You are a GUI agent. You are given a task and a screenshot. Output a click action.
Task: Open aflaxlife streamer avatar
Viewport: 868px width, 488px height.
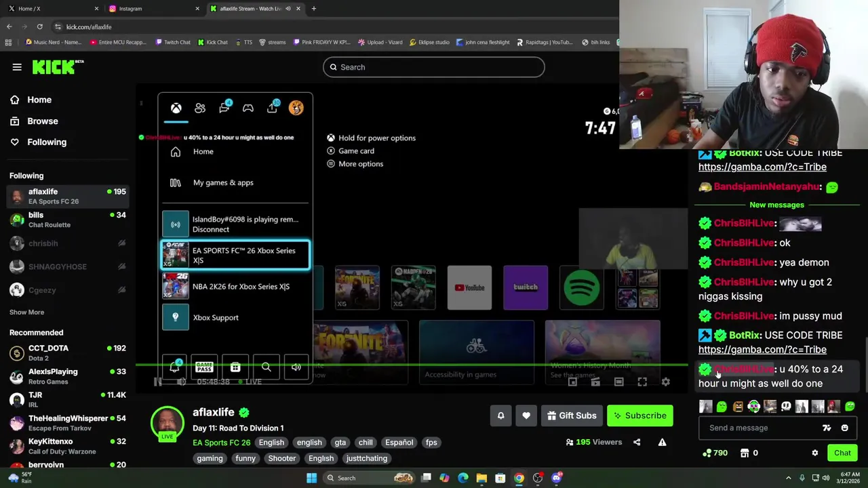pyautogui.click(x=167, y=424)
